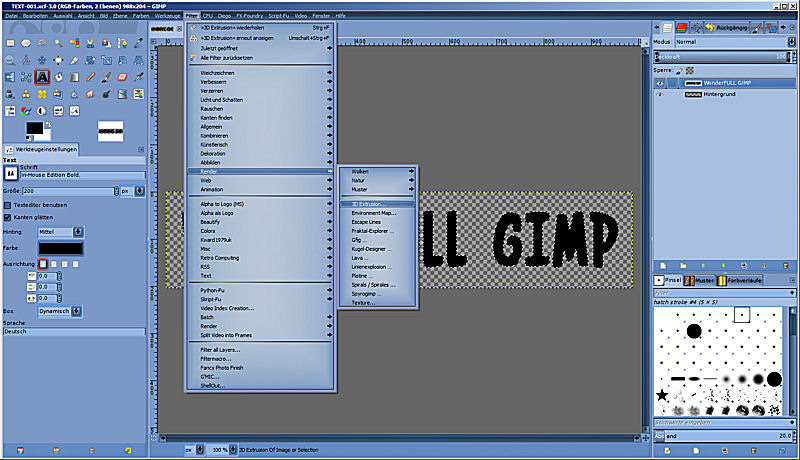Viewport: 800px width, 460px height.
Task: Click the foreground black color swatch
Action: tap(35, 128)
